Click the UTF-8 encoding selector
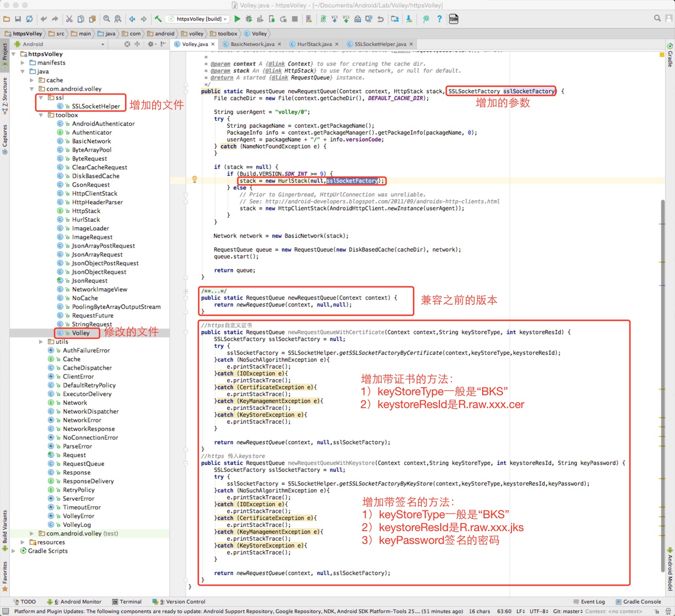 [539, 611]
